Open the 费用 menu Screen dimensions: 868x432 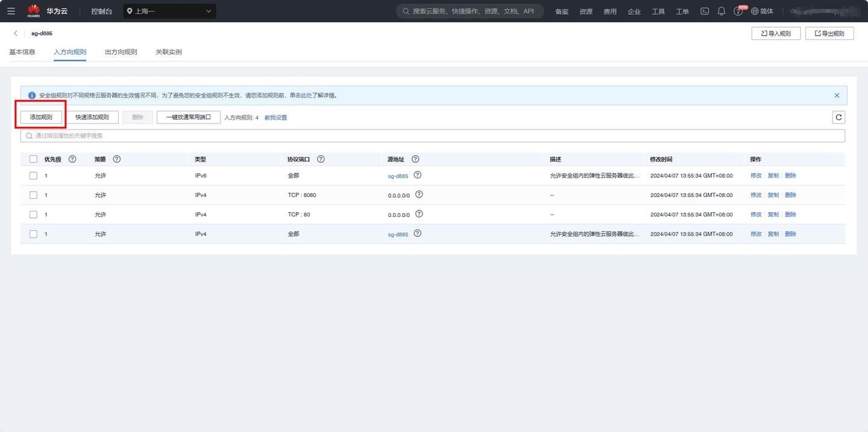click(x=610, y=11)
